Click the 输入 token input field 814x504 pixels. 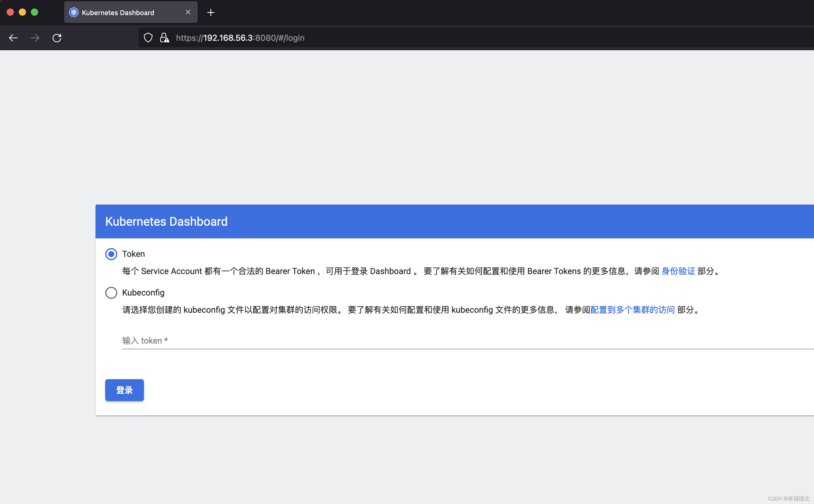(x=468, y=341)
